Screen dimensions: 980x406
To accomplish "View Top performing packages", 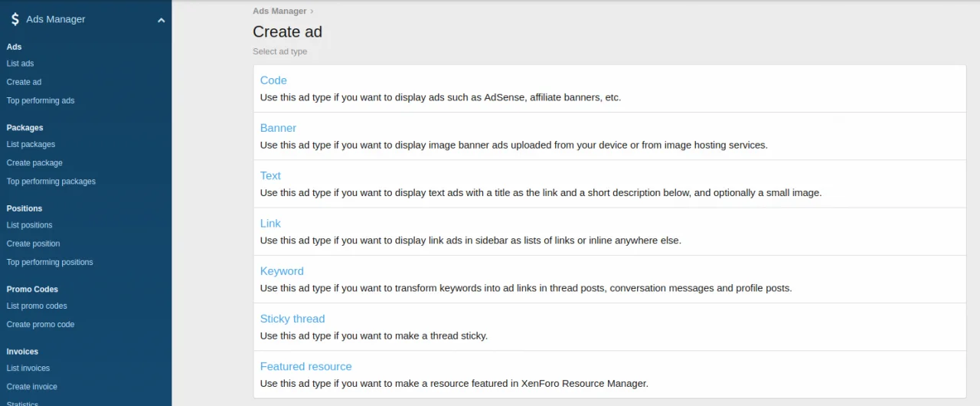I will tap(51, 182).
